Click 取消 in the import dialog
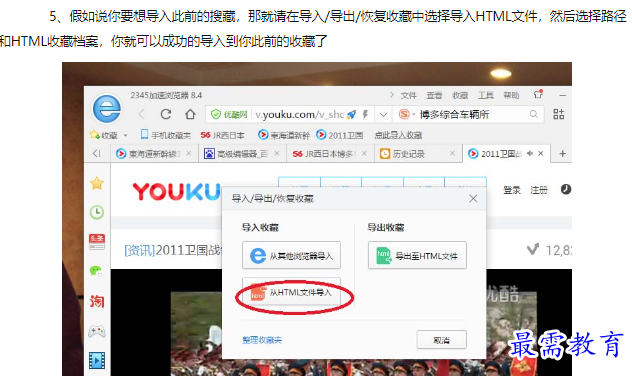 [441, 340]
